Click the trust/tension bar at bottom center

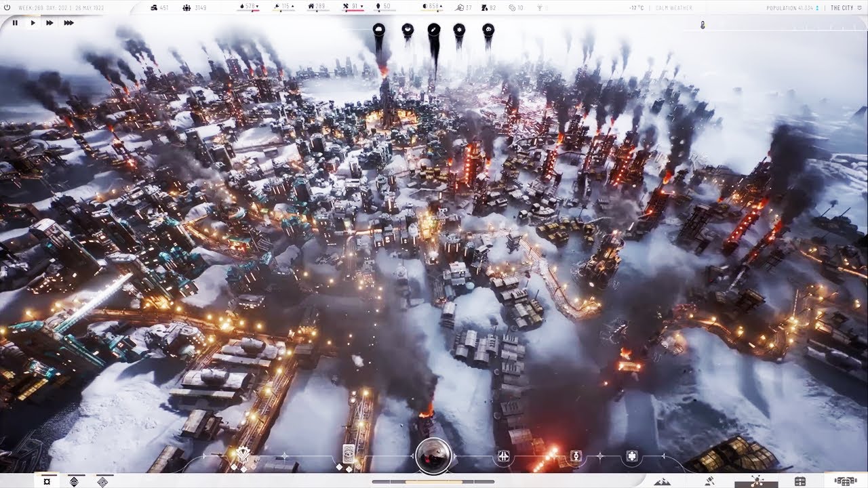[x=433, y=482]
